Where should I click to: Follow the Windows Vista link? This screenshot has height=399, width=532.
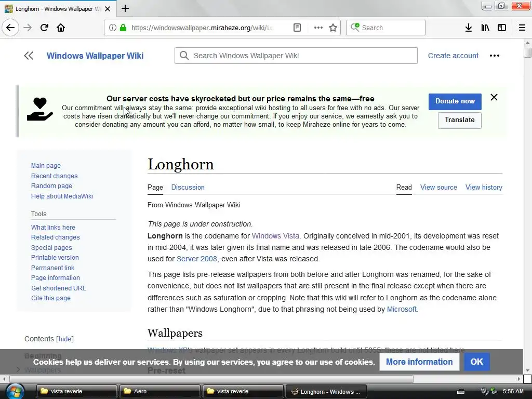(275, 236)
